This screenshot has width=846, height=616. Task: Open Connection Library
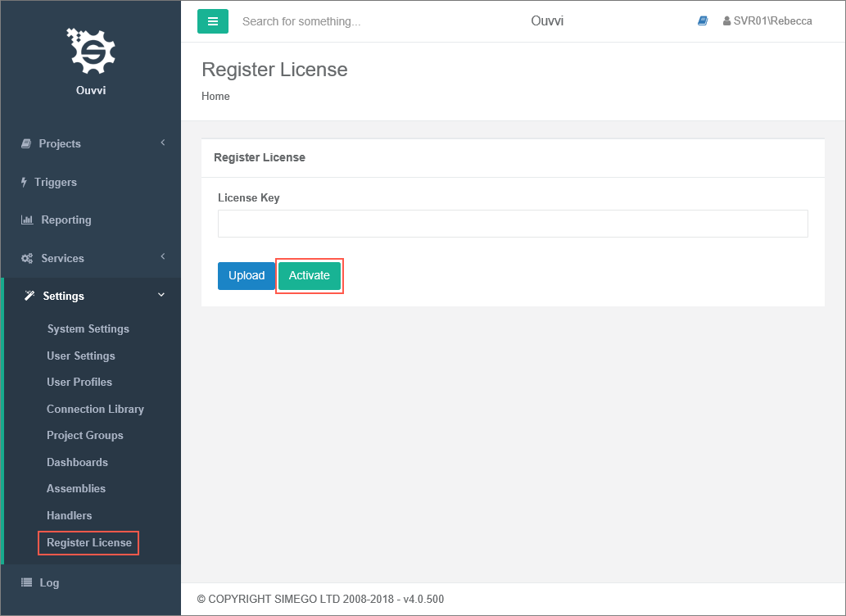[96, 409]
